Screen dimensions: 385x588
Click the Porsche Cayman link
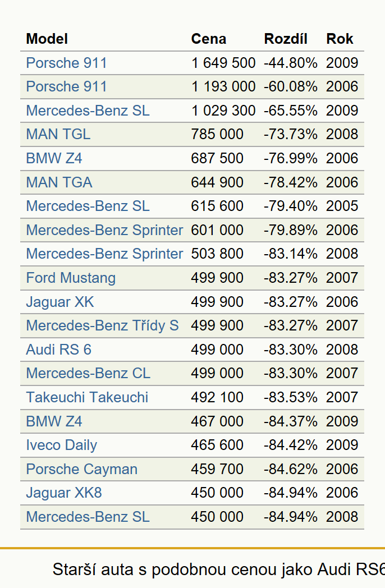[82, 469]
